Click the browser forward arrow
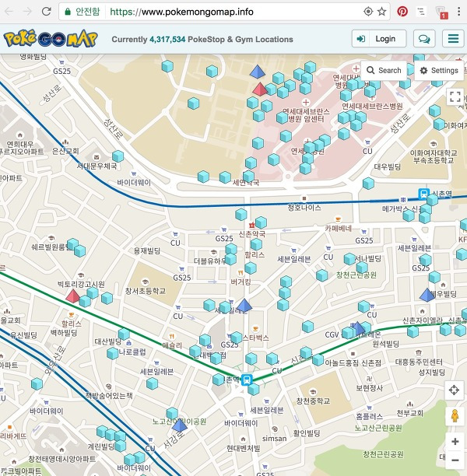Image resolution: width=467 pixels, height=476 pixels. (28, 12)
